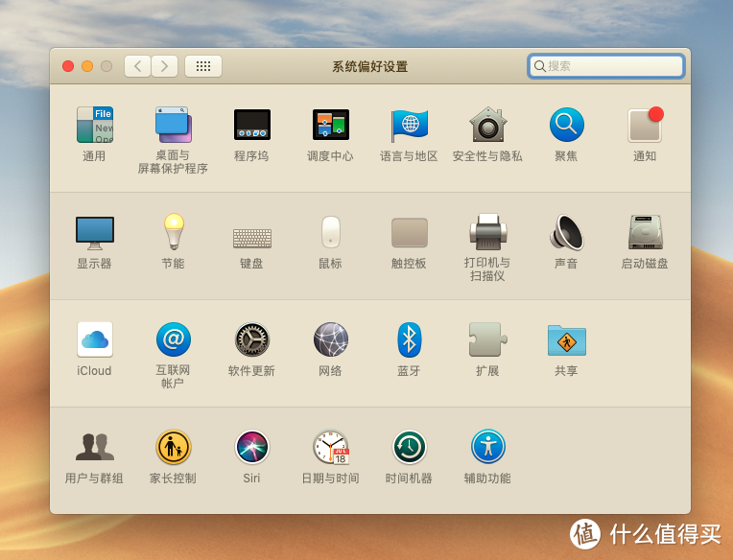Click the back navigation arrow button
Screen dimensions: 733x560
[137, 66]
